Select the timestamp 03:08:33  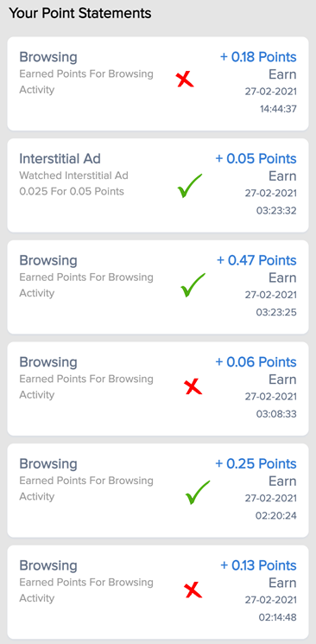(x=276, y=414)
